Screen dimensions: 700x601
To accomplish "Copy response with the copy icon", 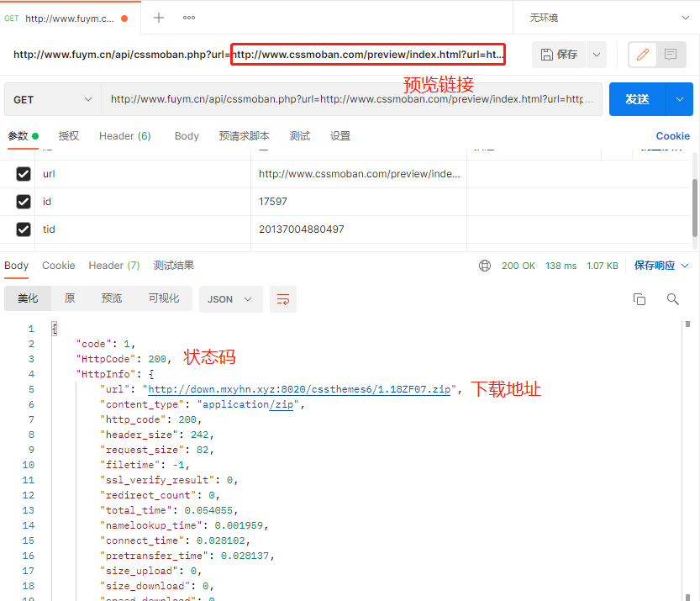I will (639, 299).
